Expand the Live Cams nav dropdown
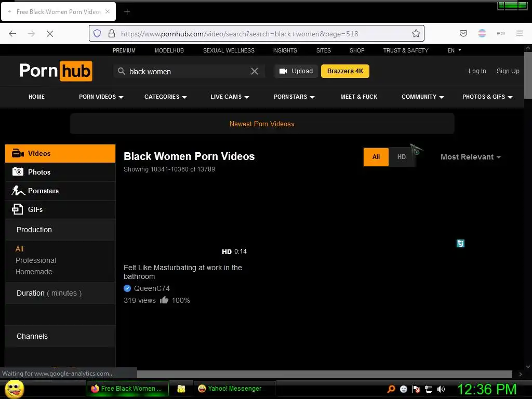Image resolution: width=532 pixels, height=399 pixels. point(230,97)
